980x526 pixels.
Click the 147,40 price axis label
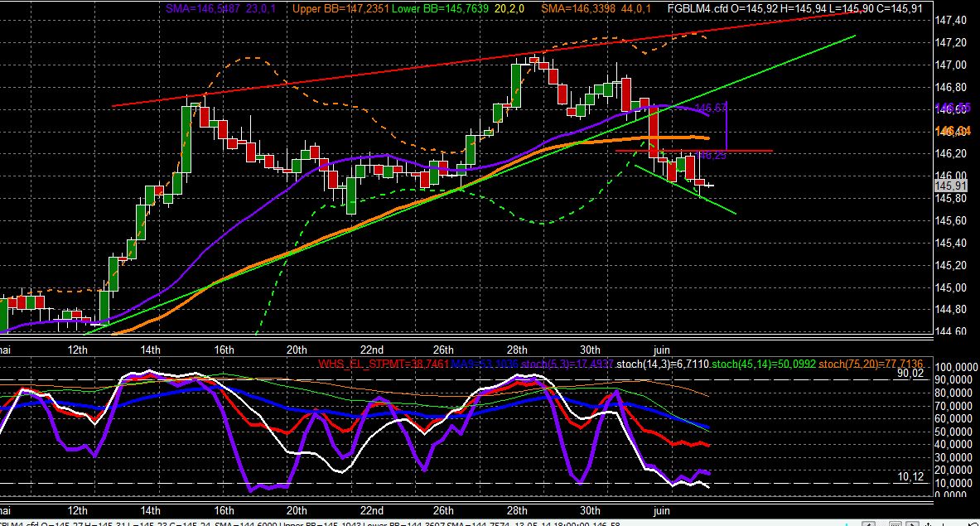[x=951, y=21]
